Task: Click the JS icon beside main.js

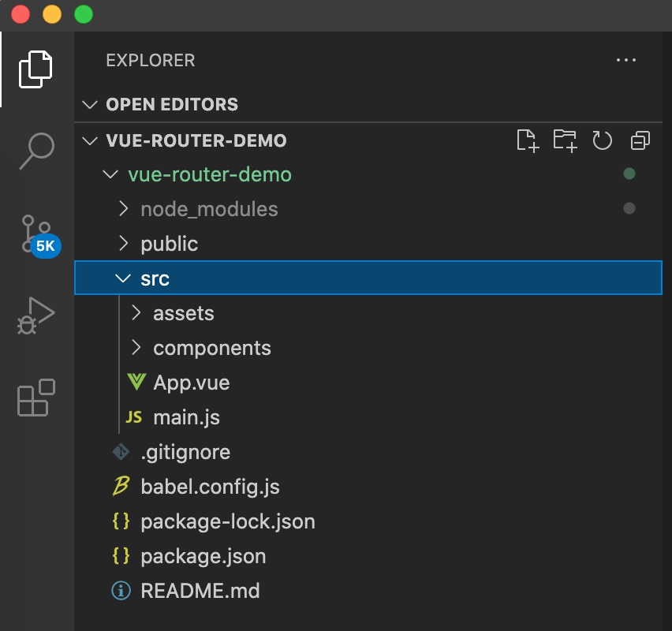Action: (134, 416)
